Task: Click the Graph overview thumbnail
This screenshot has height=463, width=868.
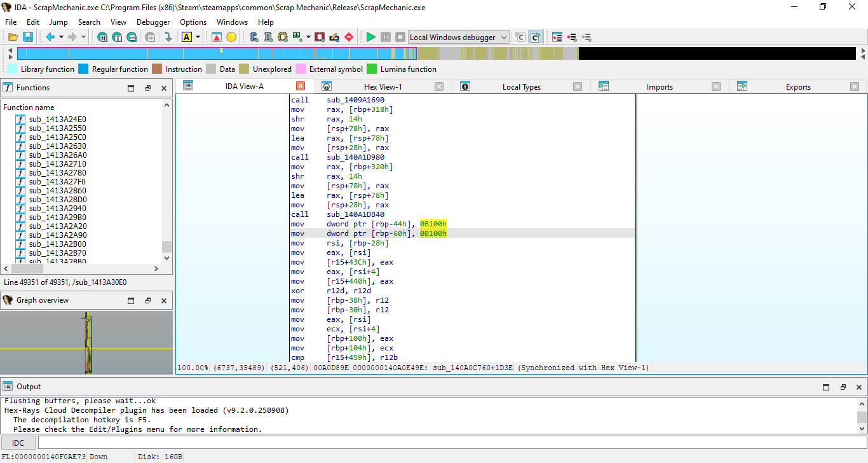Action: pyautogui.click(x=86, y=342)
